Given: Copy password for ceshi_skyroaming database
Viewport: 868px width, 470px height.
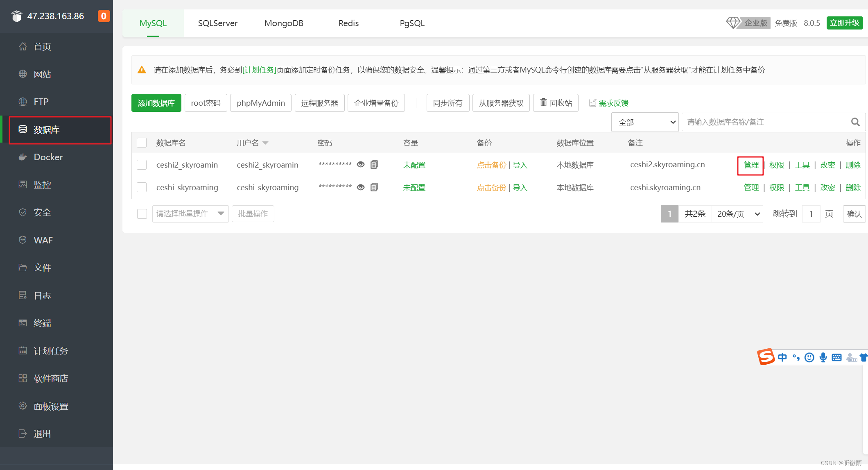Looking at the screenshot, I should point(374,187).
